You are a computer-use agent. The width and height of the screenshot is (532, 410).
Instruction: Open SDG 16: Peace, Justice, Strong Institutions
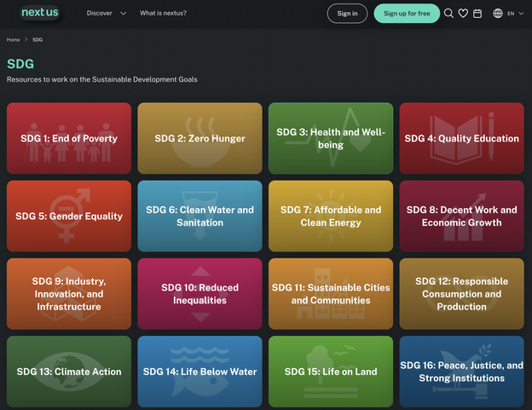tap(462, 372)
